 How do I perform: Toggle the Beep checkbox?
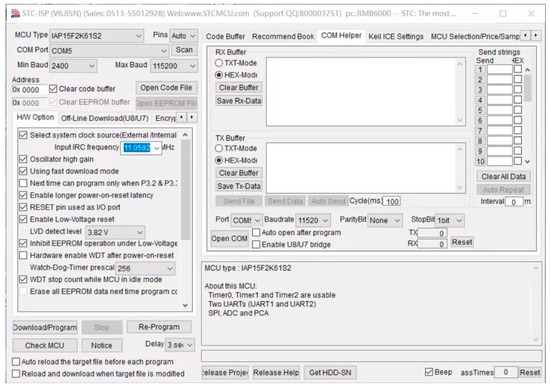[x=429, y=372]
